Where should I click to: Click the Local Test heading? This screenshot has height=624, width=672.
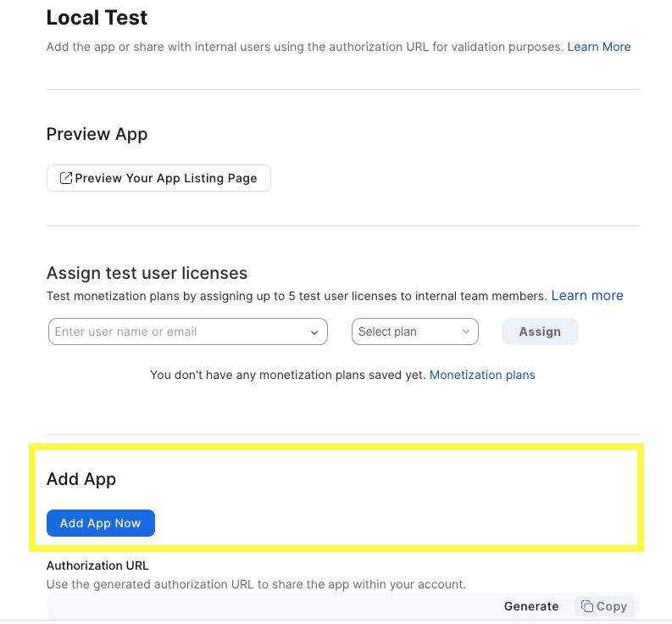[97, 17]
